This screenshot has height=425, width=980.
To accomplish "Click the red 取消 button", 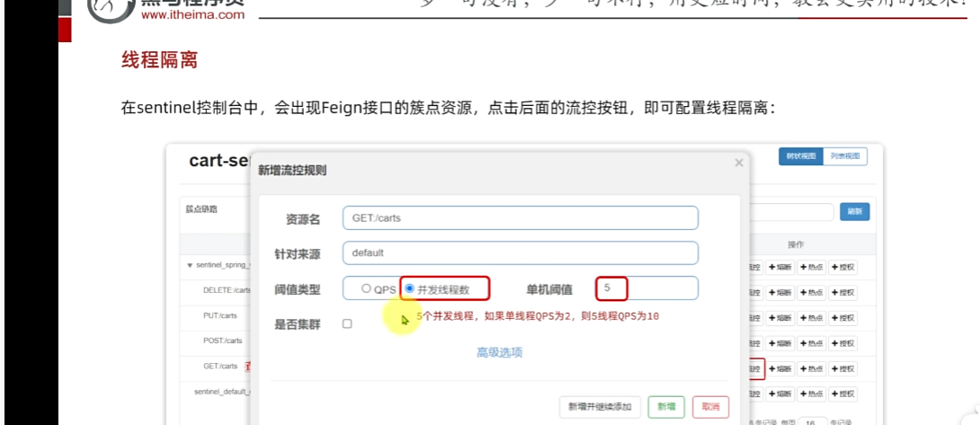I will coord(710,407).
